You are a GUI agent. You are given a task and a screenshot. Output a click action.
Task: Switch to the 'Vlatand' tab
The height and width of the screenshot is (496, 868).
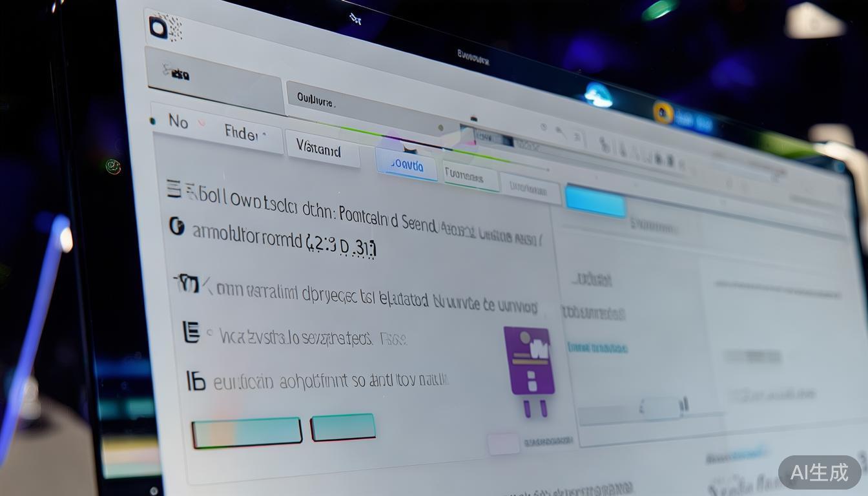click(321, 150)
